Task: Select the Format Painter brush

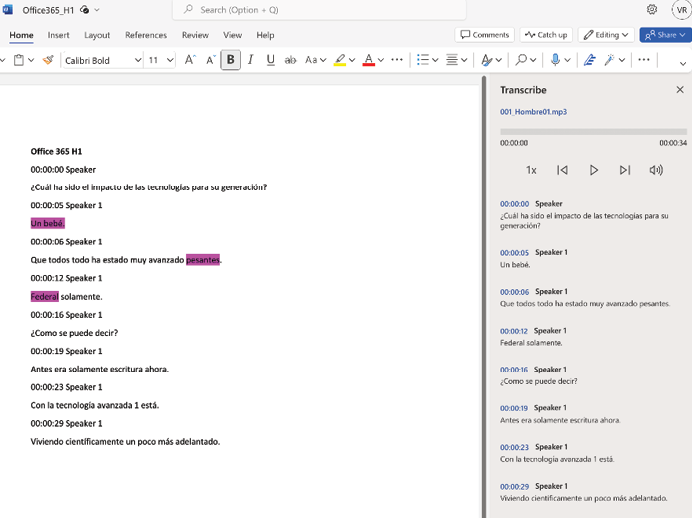Action: tap(48, 60)
